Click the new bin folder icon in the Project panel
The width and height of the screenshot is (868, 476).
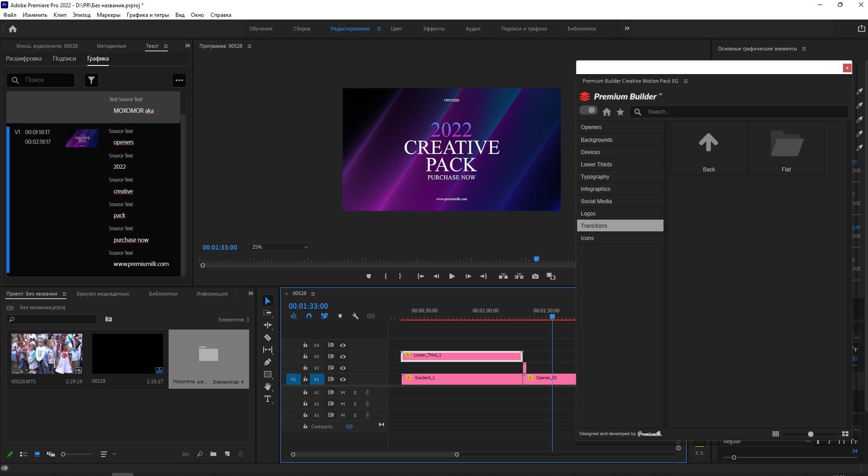point(213,454)
